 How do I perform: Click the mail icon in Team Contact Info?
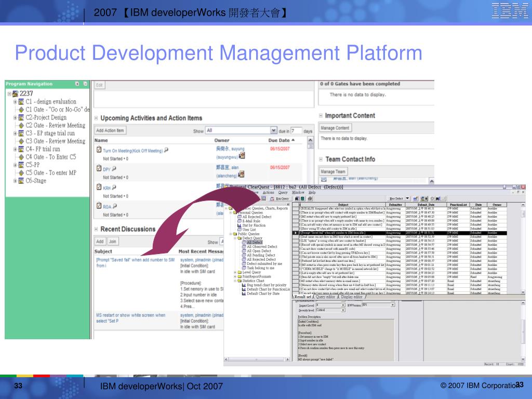tap(324, 179)
